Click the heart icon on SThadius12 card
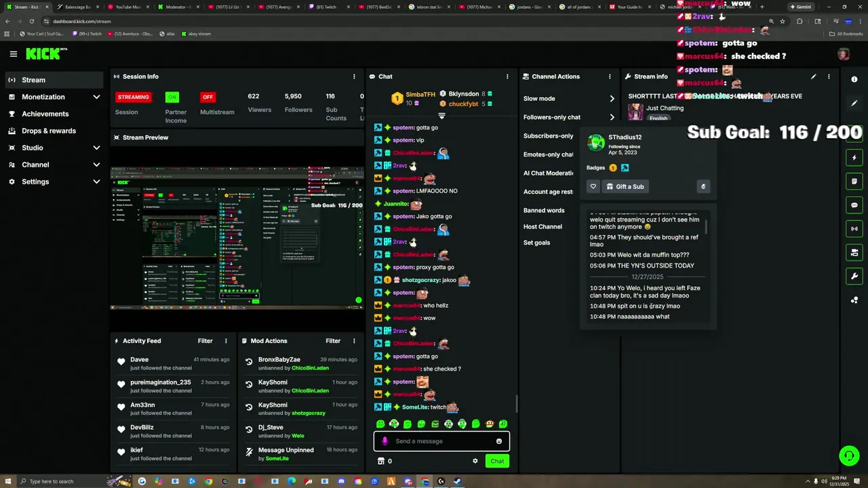This screenshot has height=488, width=868. (593, 186)
